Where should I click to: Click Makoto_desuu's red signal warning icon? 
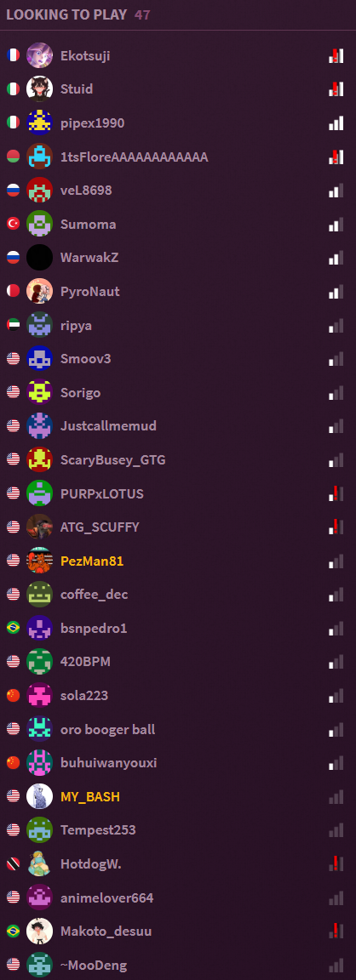coord(336,932)
